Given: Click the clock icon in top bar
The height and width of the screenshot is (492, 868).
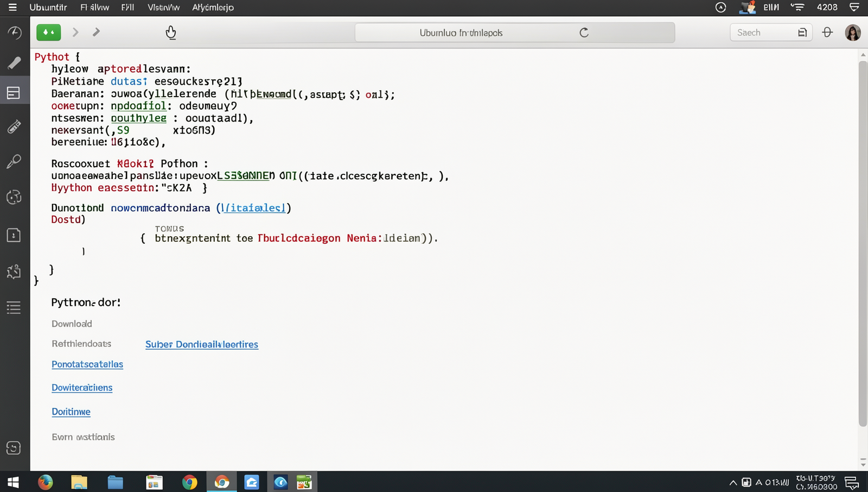Looking at the screenshot, I should click(720, 7).
